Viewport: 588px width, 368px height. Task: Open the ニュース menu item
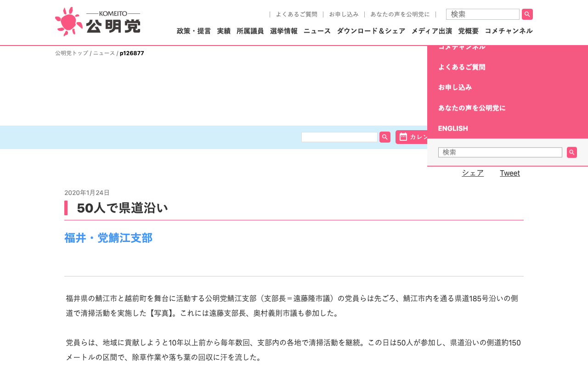317,31
